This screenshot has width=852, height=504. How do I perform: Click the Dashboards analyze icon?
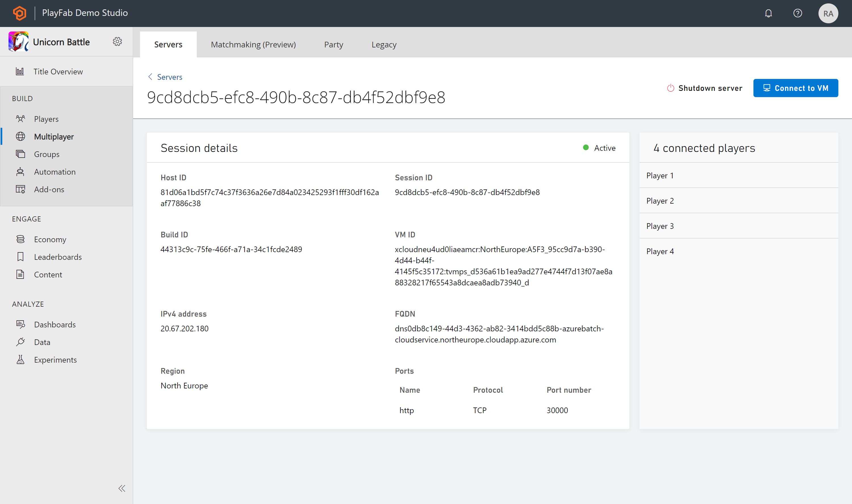click(x=20, y=324)
